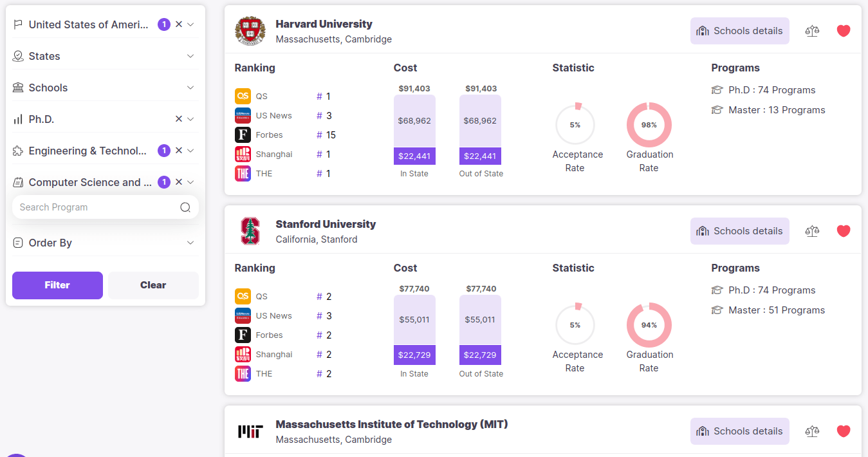Click the purple Filter button

57,285
